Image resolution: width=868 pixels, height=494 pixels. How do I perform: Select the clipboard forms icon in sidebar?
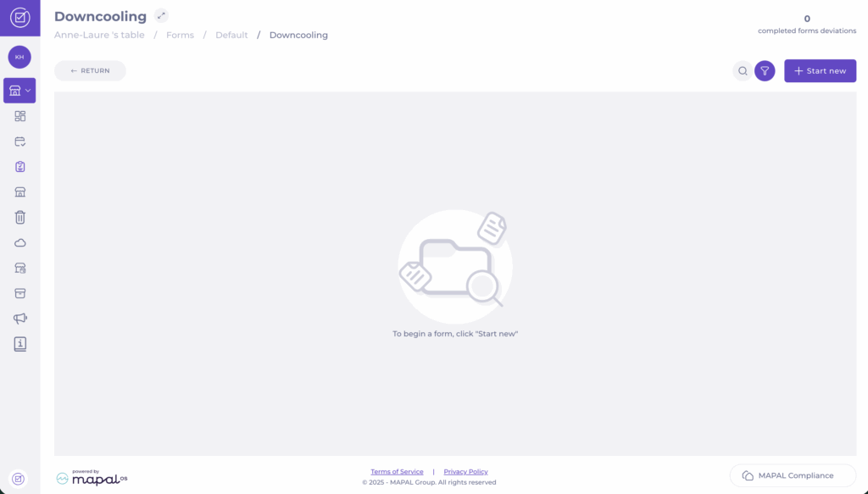20,167
